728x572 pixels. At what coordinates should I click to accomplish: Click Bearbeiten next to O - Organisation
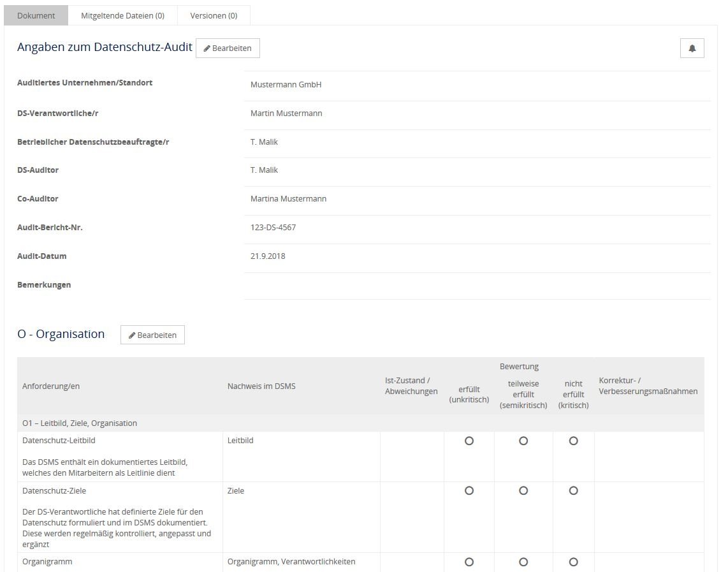tap(152, 335)
